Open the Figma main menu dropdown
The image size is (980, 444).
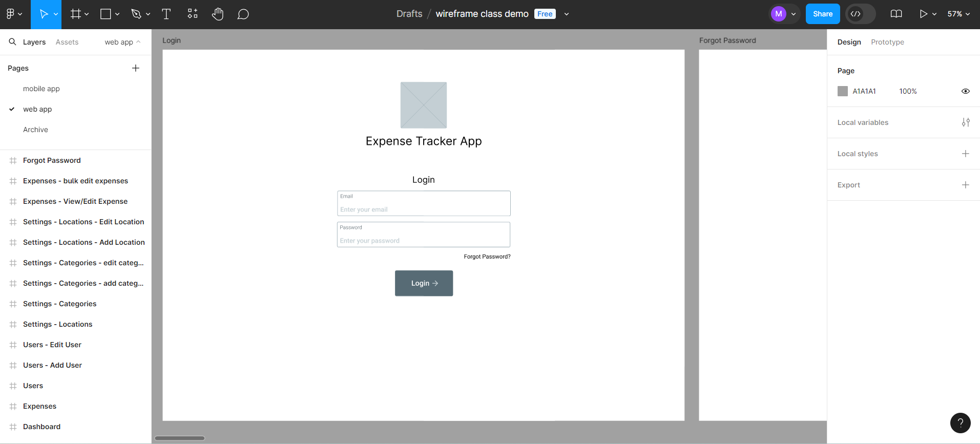click(13, 14)
